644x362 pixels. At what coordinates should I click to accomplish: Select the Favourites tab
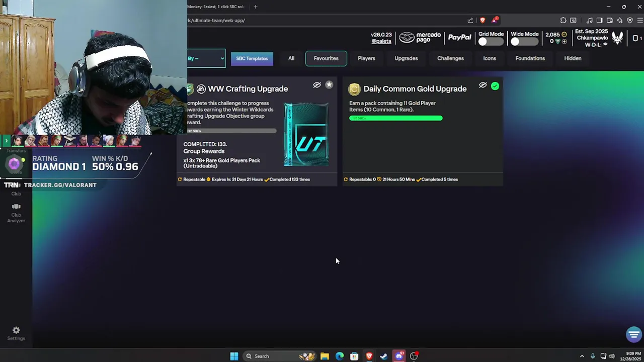(x=326, y=58)
